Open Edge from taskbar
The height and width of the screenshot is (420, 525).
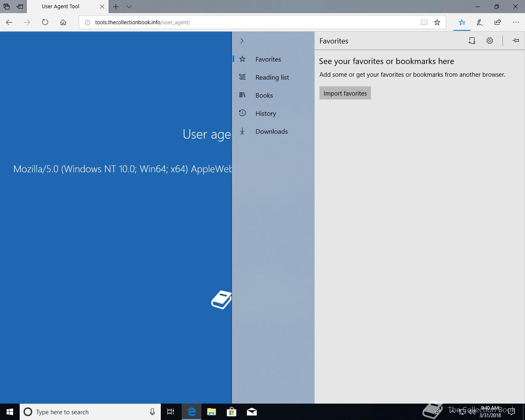(x=191, y=412)
